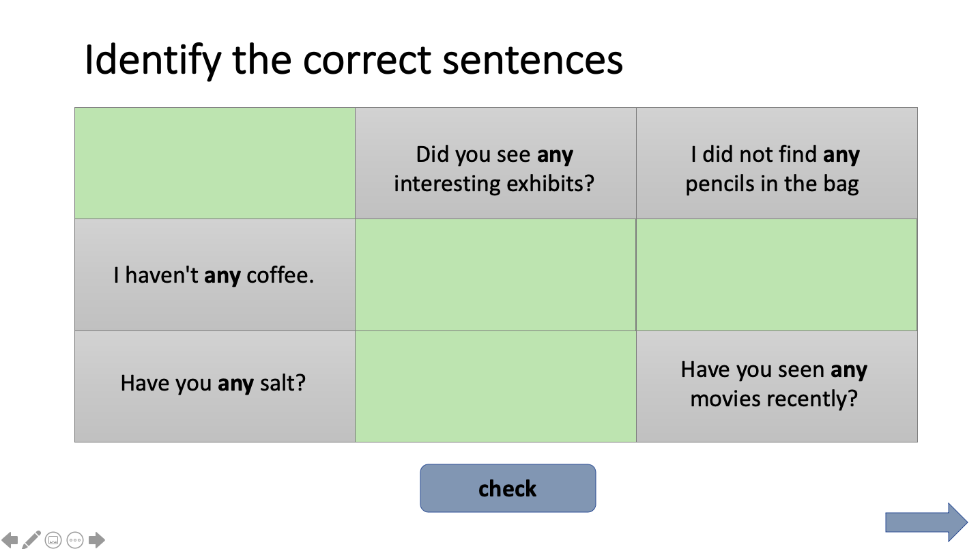Viewport: 980px width, 549px height.
Task: Open the more slideshow options icon
Action: (x=75, y=540)
